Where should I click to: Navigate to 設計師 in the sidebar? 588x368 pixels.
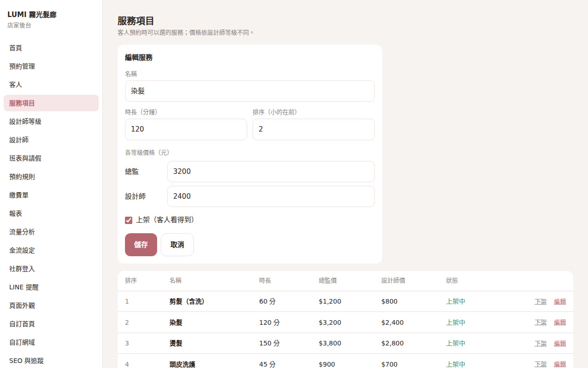[51, 140]
